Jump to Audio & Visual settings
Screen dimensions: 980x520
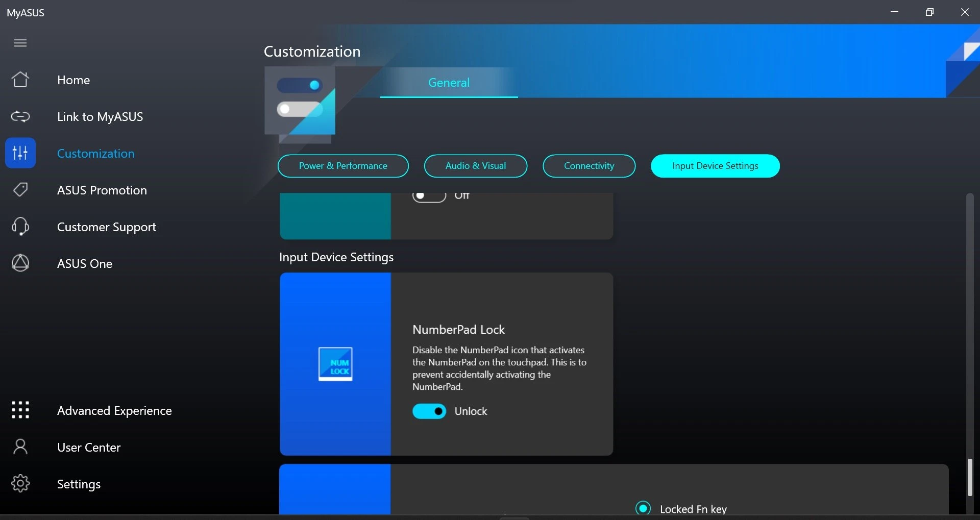pyautogui.click(x=476, y=166)
